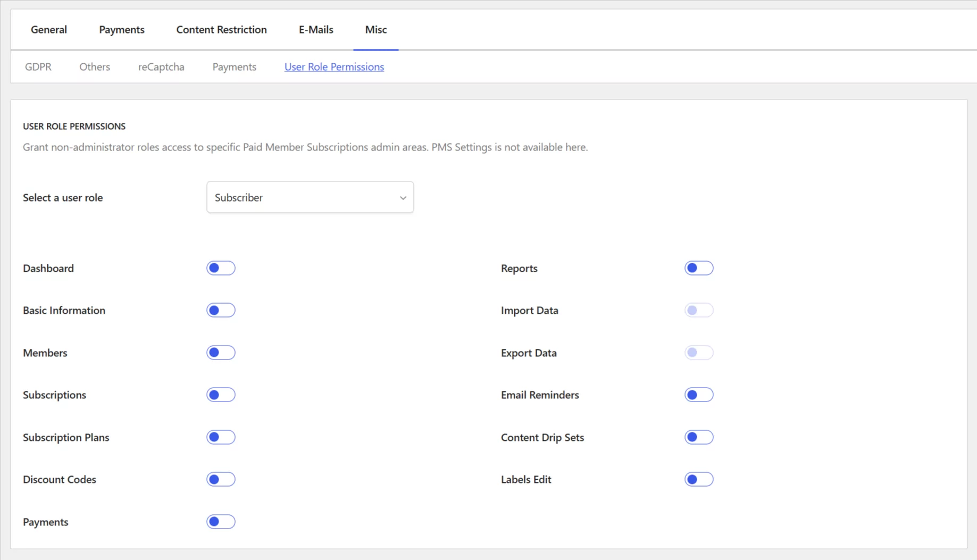
Task: Click the User Role Permissions link
Action: pyautogui.click(x=334, y=66)
